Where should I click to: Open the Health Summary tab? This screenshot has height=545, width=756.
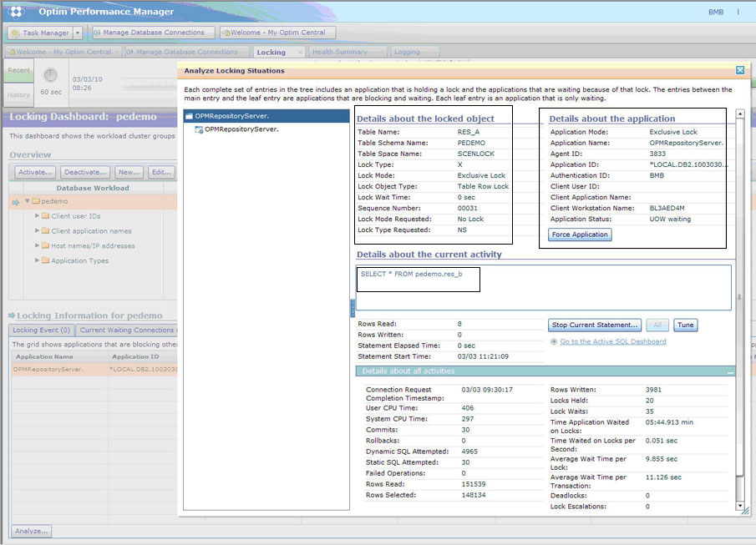coord(348,52)
